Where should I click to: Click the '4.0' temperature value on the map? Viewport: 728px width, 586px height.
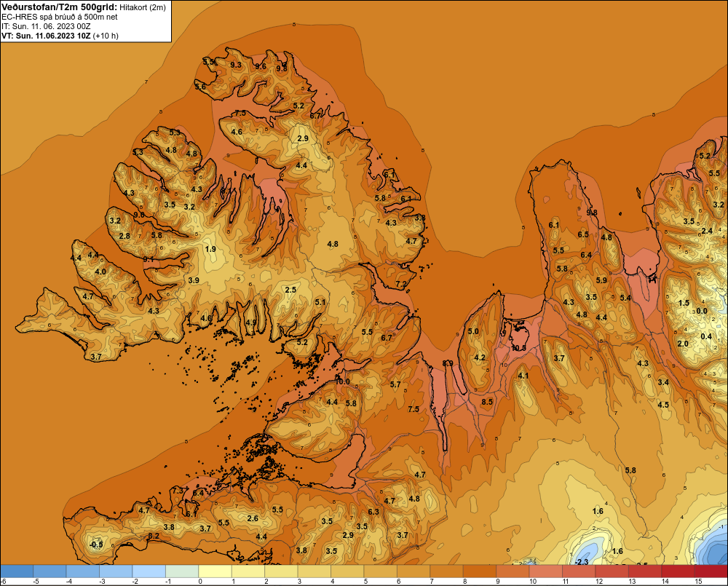click(x=100, y=272)
